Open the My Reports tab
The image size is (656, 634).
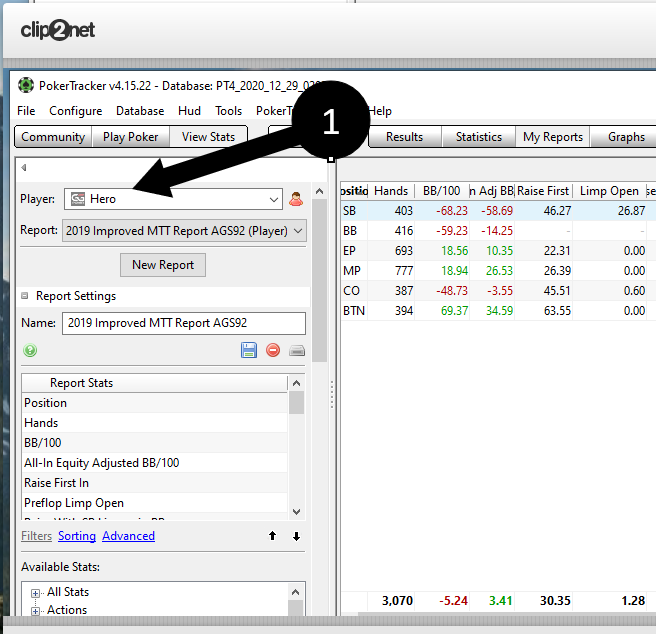coord(553,137)
